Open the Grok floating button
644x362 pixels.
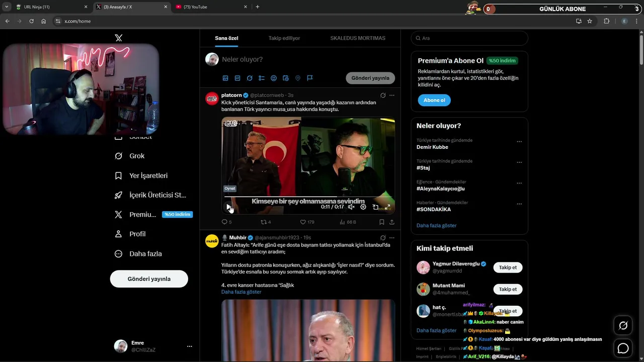(x=623, y=326)
